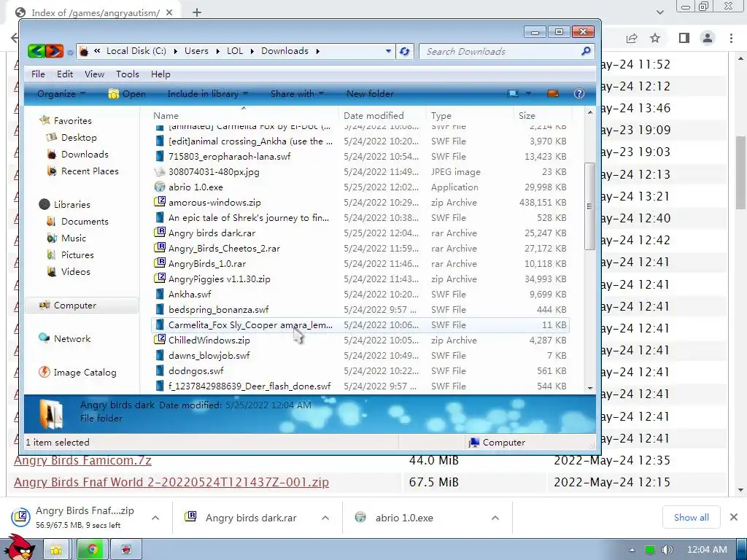
Task: Toggle the Chrome side panel icon
Action: 684,38
